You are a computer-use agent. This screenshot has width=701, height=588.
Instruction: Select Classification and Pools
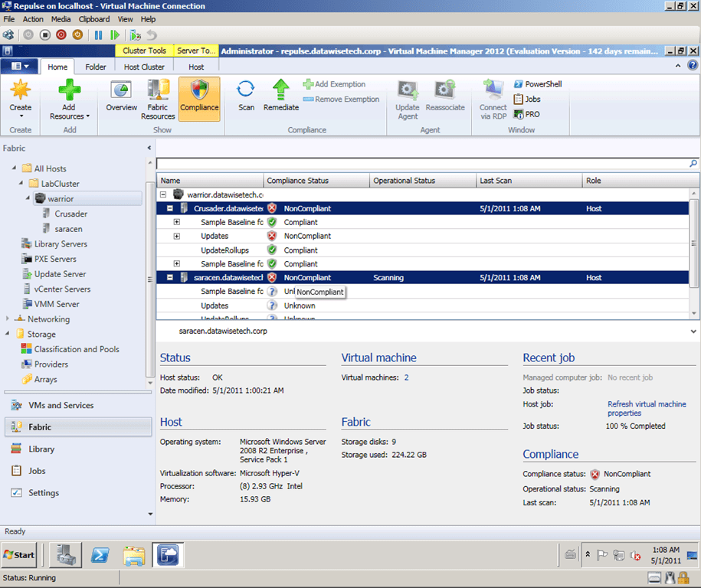77,349
